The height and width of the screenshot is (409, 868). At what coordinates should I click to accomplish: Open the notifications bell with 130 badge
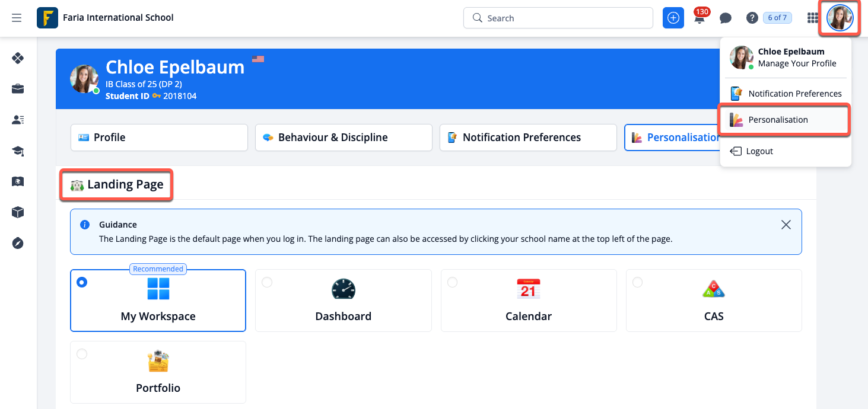click(700, 18)
